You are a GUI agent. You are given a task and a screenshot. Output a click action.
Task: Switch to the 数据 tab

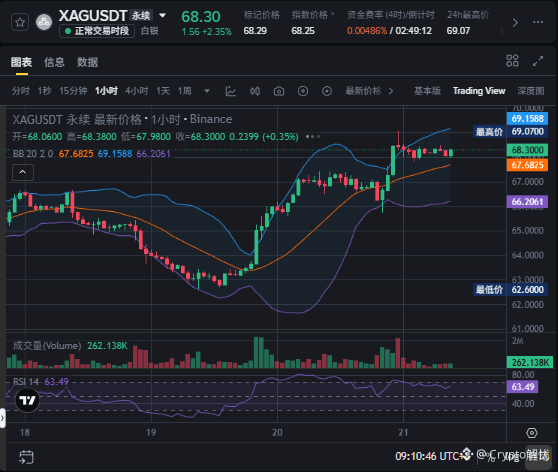[x=87, y=62]
